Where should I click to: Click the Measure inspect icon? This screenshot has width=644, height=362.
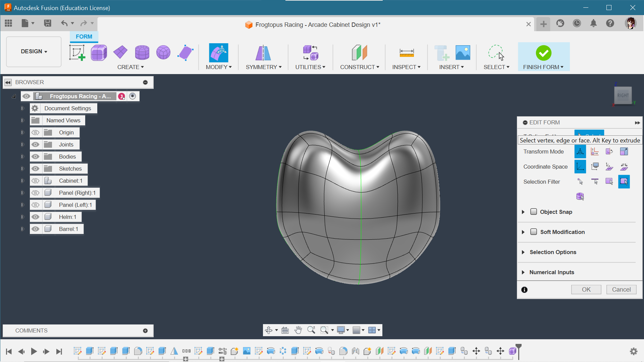click(407, 53)
